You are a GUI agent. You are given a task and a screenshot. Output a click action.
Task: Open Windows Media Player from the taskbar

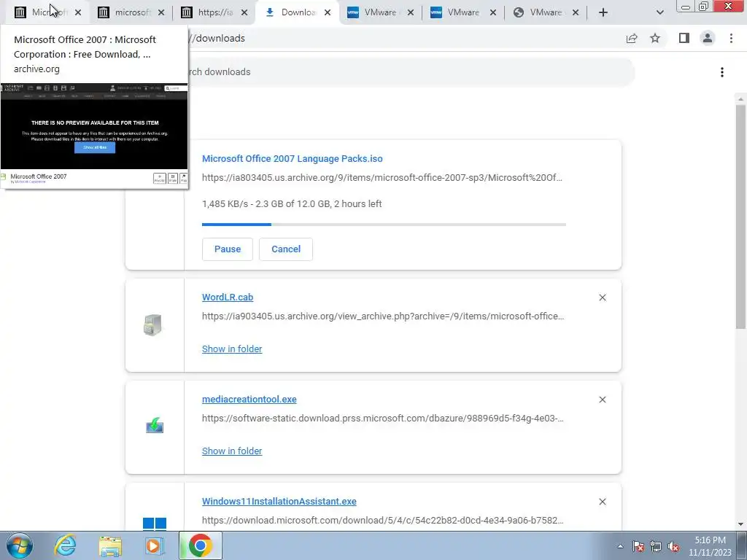tap(154, 545)
